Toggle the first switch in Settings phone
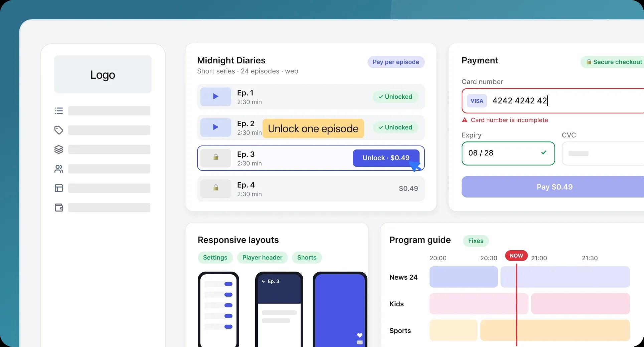This screenshot has height=347, width=644. [228, 284]
